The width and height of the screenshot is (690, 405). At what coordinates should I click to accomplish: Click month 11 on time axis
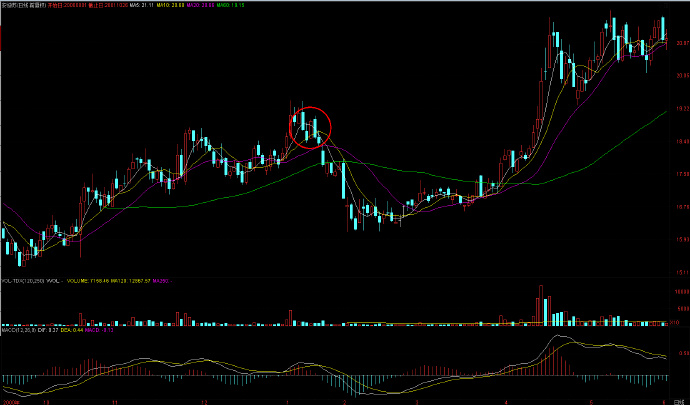[116, 402]
